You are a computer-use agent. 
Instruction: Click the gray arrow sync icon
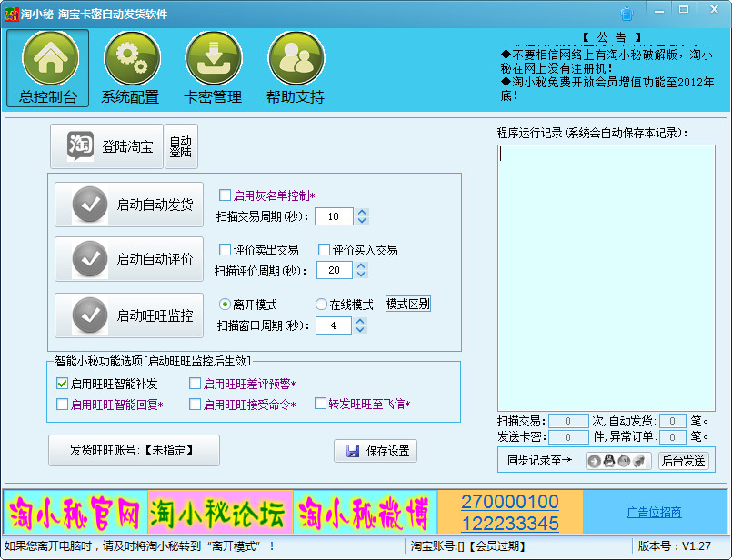(595, 461)
